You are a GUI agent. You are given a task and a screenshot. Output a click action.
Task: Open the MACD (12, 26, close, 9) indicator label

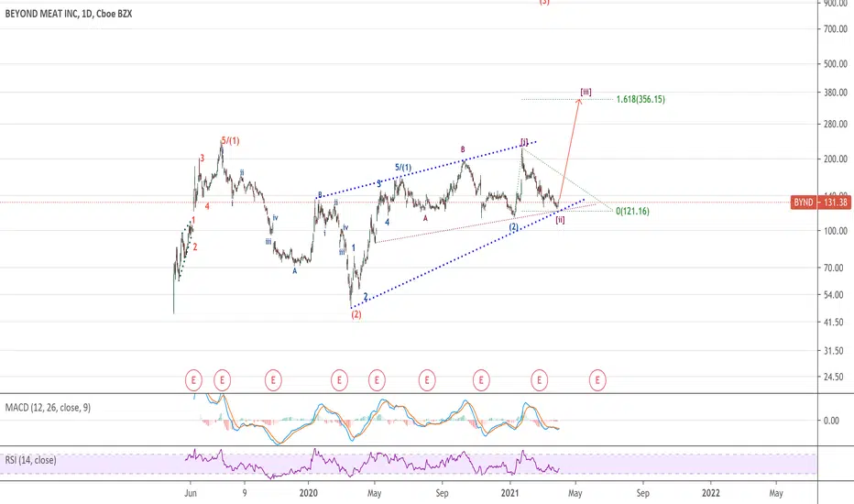tap(48, 408)
